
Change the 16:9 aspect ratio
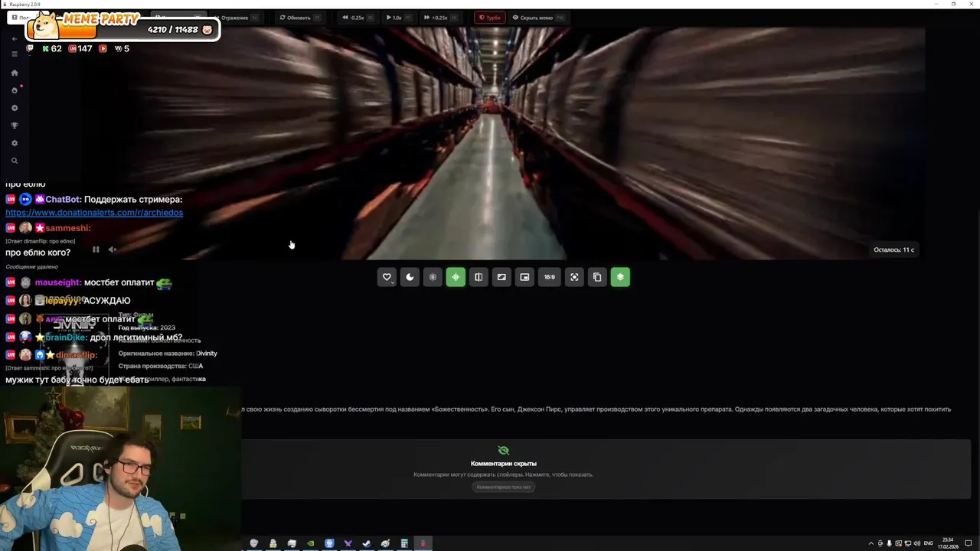tap(550, 277)
